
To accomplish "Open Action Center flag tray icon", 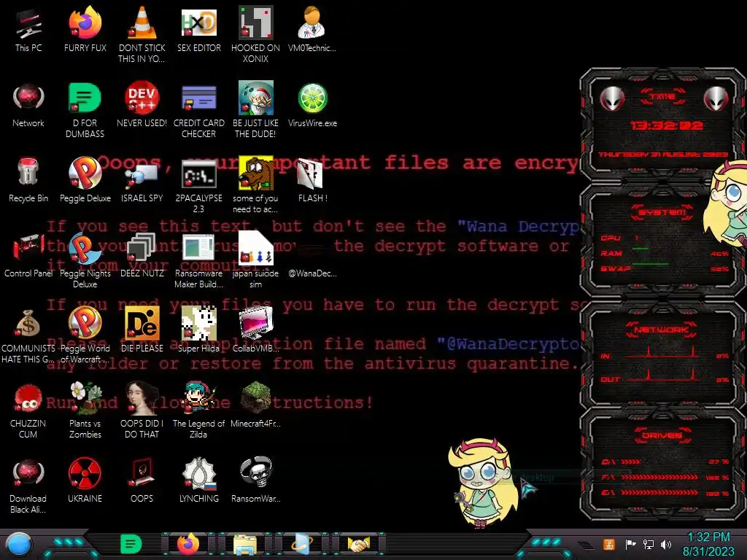I will 630,544.
